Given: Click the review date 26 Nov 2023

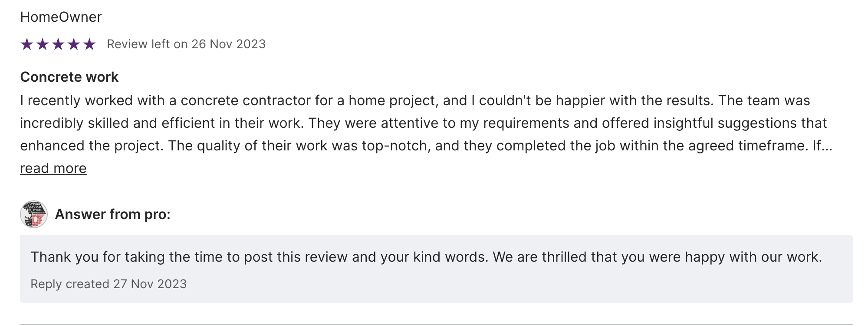Looking at the screenshot, I should click(228, 44).
